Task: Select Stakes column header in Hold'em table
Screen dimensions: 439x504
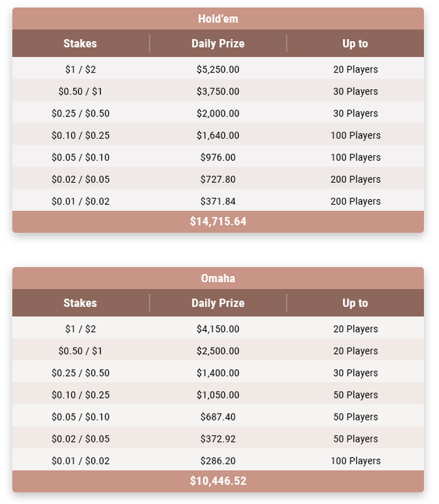Action: [80, 43]
